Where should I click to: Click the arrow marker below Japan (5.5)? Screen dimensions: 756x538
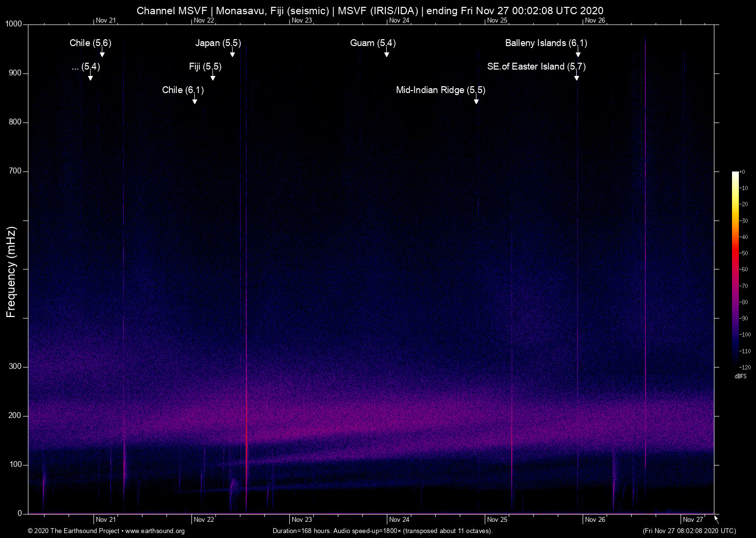pyautogui.click(x=233, y=53)
